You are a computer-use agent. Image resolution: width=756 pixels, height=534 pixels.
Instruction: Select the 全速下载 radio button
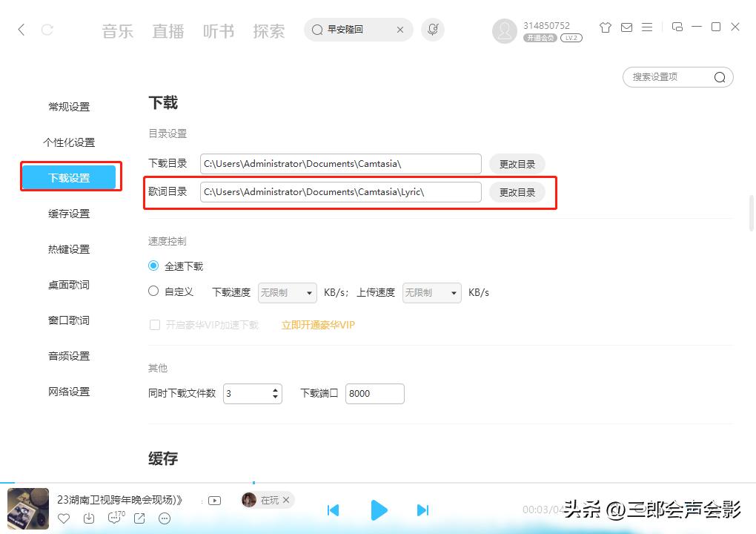pos(153,266)
